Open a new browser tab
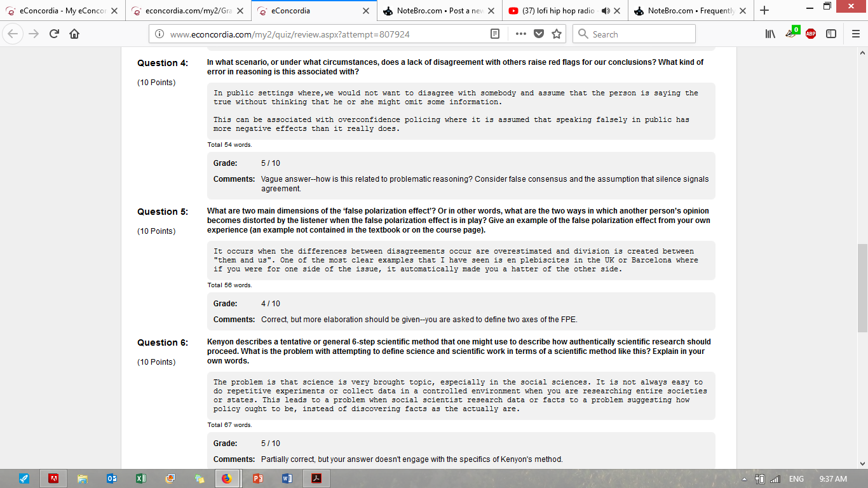The height and width of the screenshot is (488, 868). coord(764,11)
